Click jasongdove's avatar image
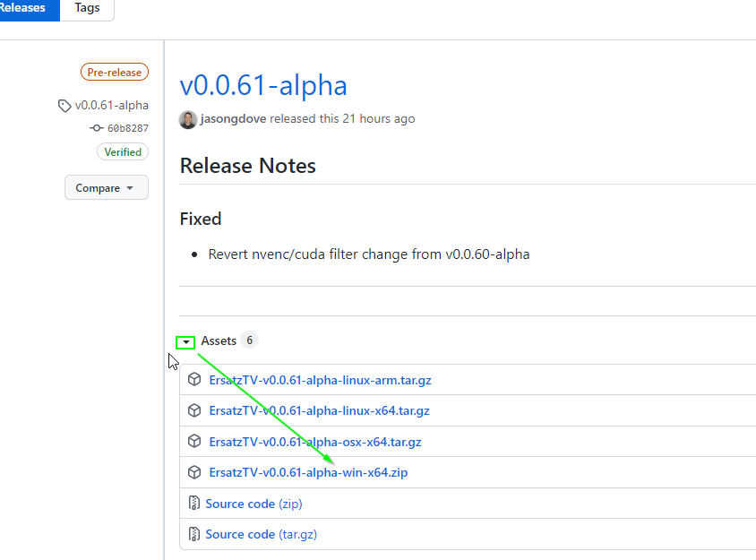This screenshot has width=756, height=560. click(x=188, y=119)
